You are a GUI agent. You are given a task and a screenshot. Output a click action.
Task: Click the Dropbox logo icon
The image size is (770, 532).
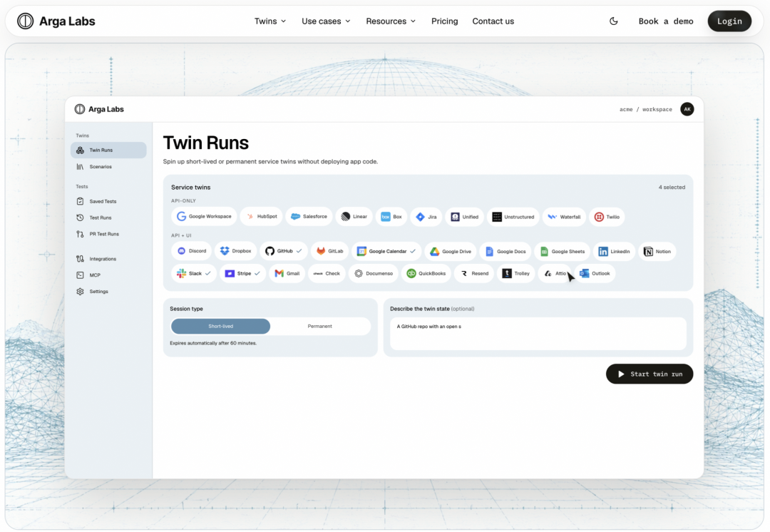[x=225, y=251]
